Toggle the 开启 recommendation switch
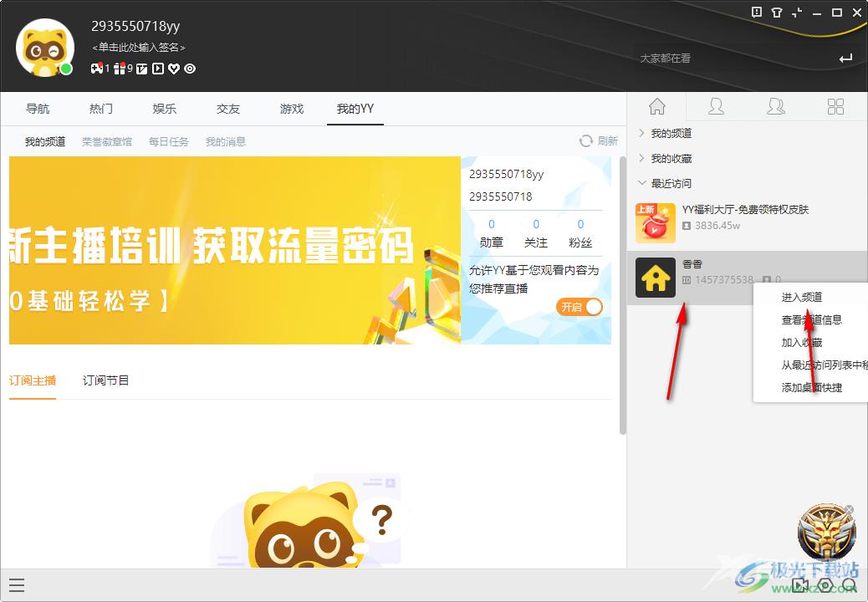Viewport: 868px width, 602px height. (x=579, y=307)
